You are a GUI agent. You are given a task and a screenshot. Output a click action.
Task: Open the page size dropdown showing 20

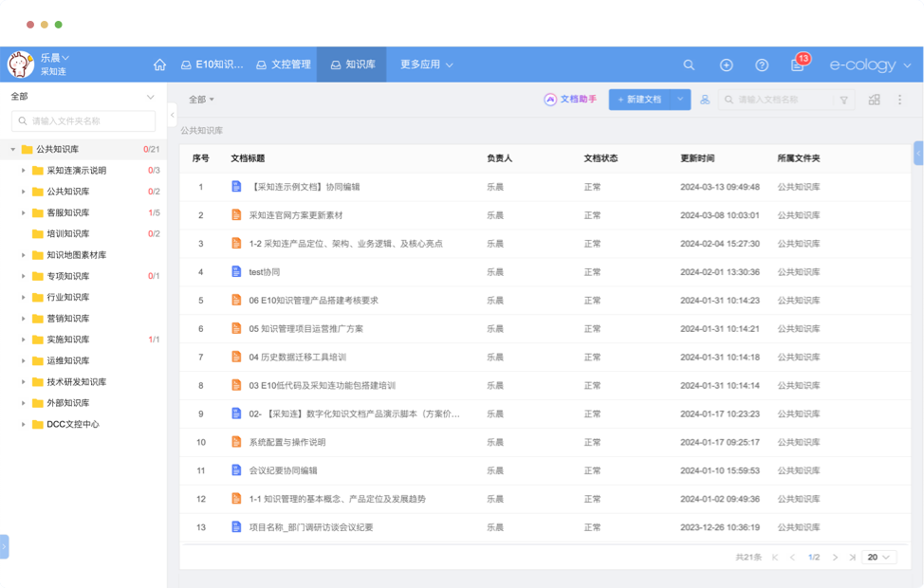click(879, 558)
